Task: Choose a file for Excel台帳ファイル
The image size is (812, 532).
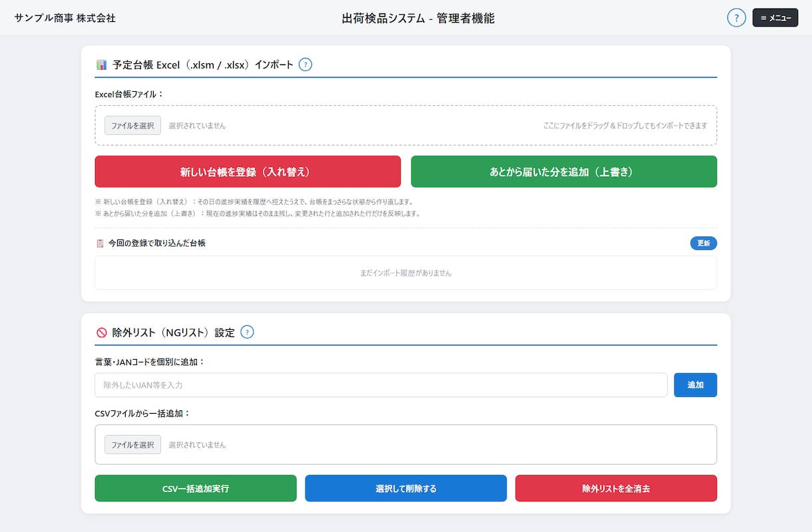Action: point(132,126)
